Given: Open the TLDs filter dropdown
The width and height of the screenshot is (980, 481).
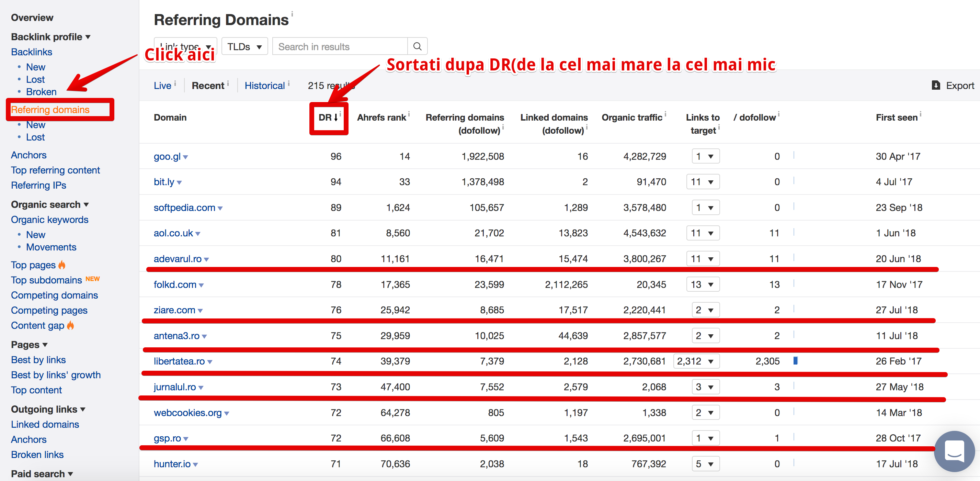Looking at the screenshot, I should click(244, 46).
